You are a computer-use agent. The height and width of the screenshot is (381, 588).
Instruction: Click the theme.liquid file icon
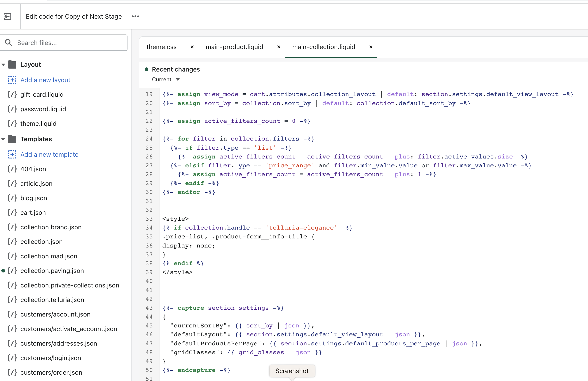pos(12,124)
